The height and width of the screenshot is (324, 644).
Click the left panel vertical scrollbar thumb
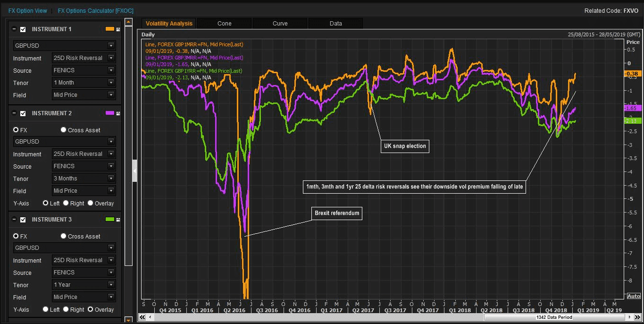(128, 145)
